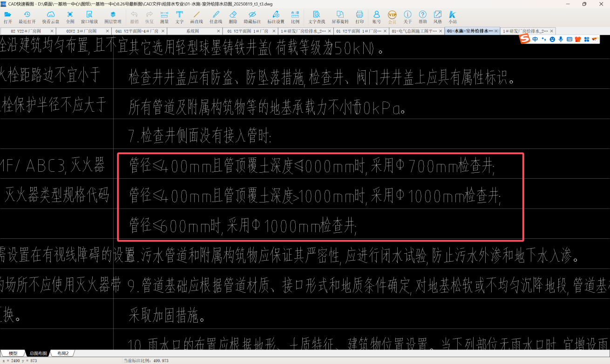Viewport: 610px width, 364px height.
Task: Click the 风格 style icon
Action: [x=438, y=17]
